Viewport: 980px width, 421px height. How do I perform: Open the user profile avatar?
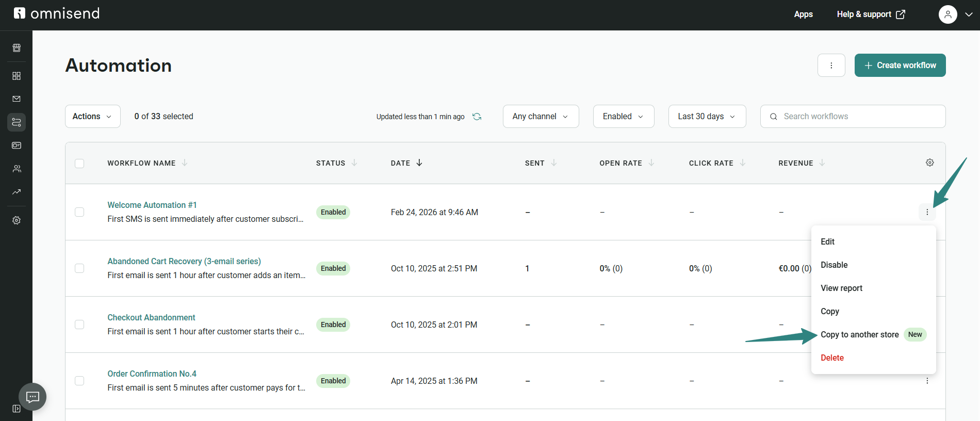(x=948, y=14)
